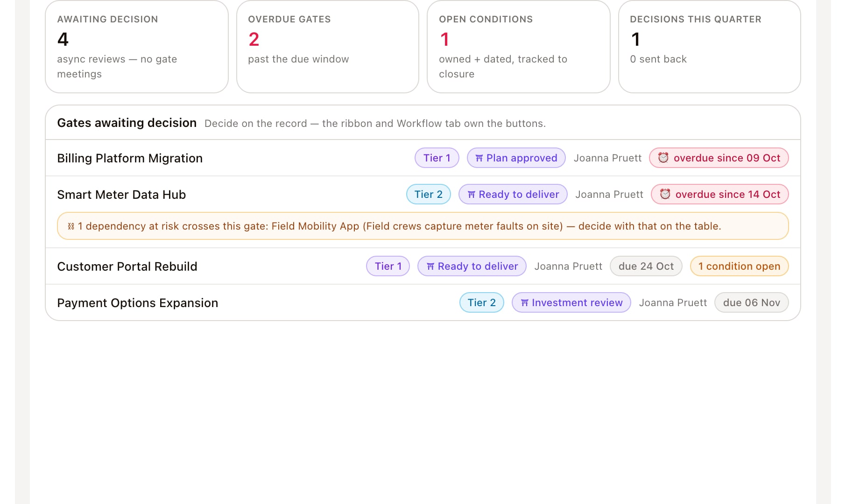The image size is (846, 504).
Task: Click the chain link icon in the dependency warning
Action: tap(71, 226)
